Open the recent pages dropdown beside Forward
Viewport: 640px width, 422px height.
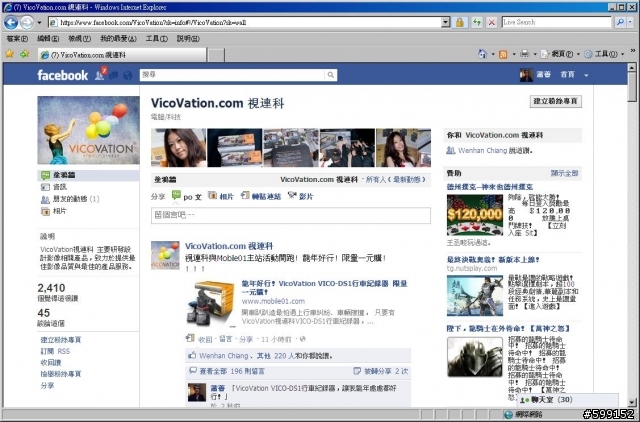39,22
